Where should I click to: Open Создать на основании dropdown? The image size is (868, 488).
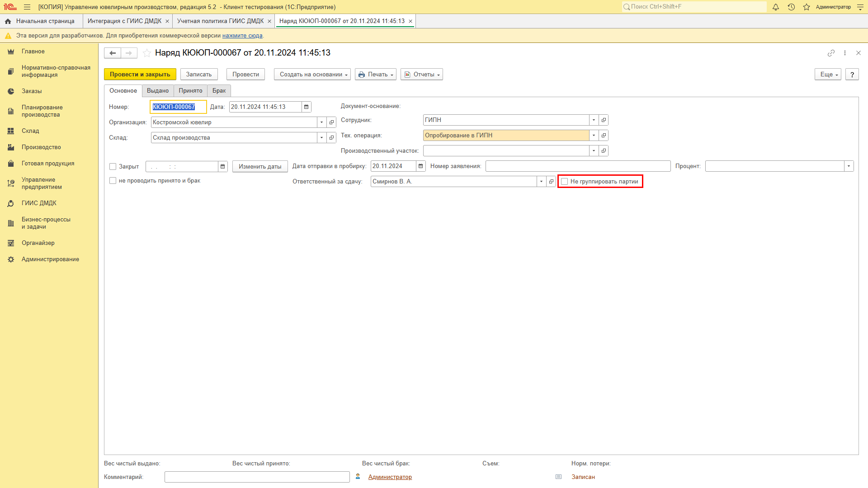(x=312, y=75)
